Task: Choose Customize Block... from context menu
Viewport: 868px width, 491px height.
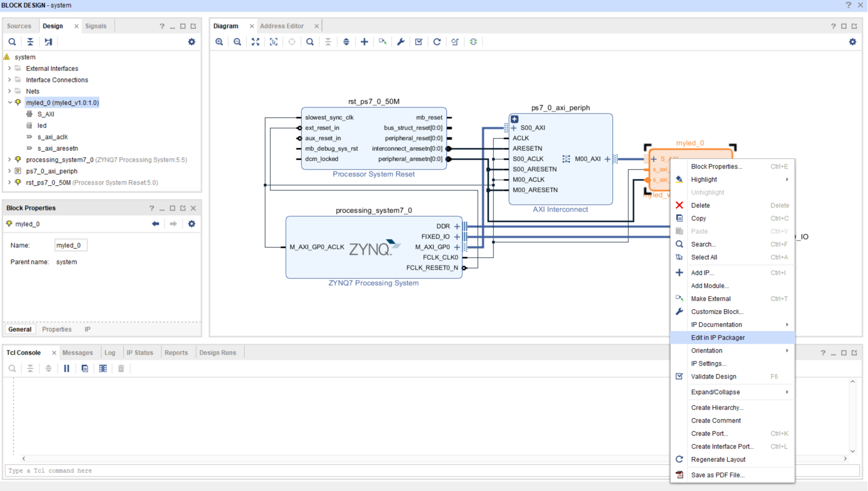Action: coord(733,312)
